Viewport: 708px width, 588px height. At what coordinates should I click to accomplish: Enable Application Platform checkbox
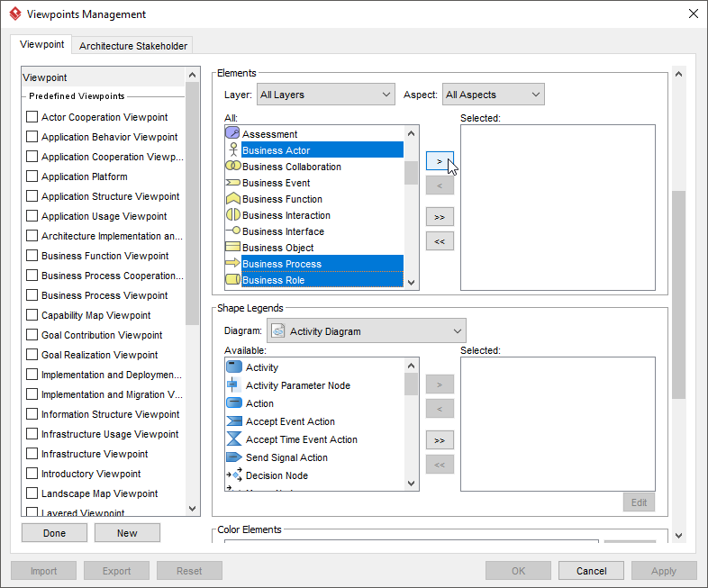pyautogui.click(x=32, y=176)
